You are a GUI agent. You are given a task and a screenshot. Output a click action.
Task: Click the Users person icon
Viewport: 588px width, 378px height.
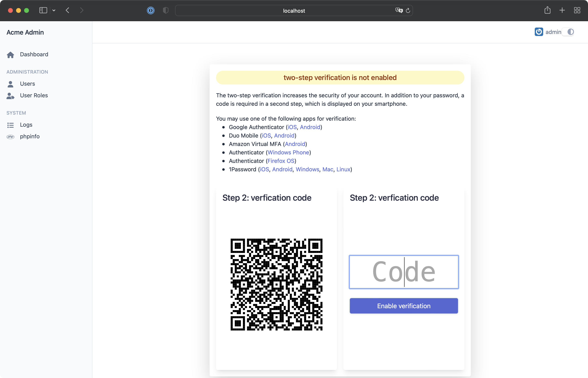pos(10,84)
